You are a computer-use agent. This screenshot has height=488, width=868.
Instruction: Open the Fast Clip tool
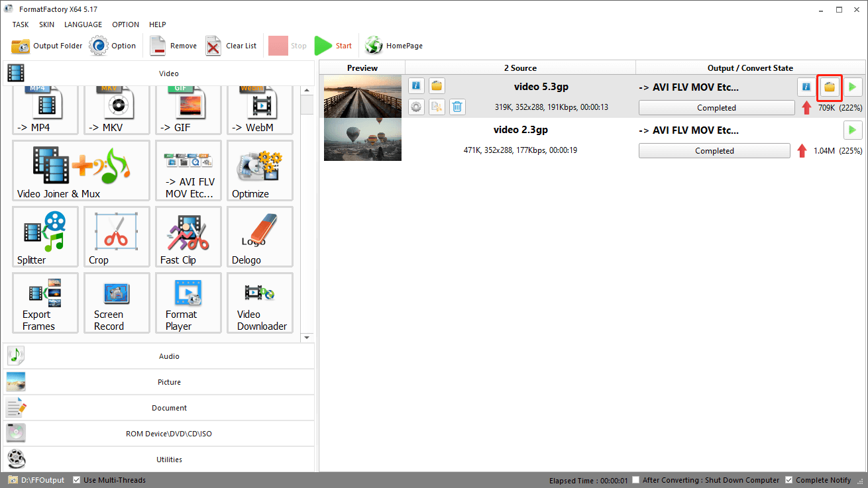pos(188,237)
